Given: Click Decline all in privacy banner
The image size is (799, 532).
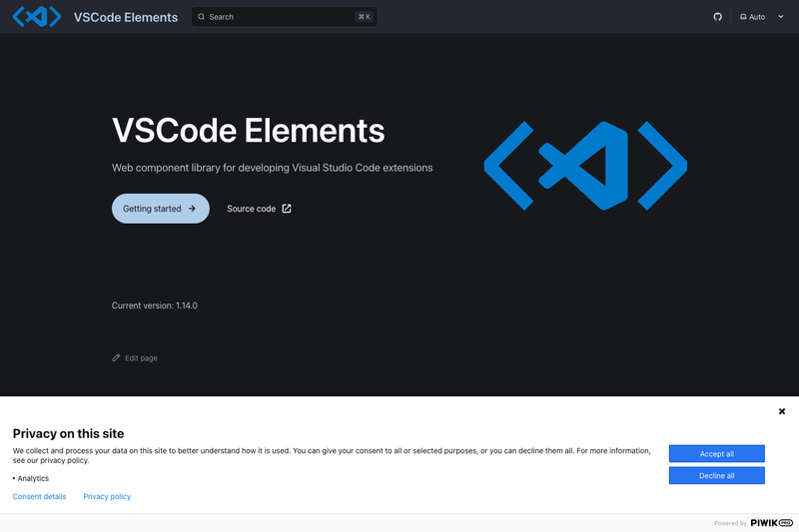Looking at the screenshot, I should coord(716,475).
